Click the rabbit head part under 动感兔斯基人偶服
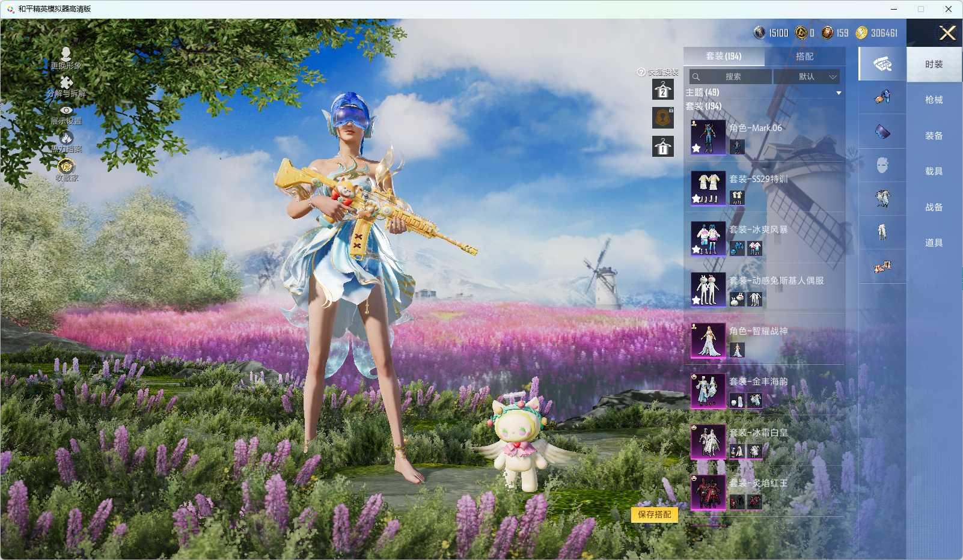 [x=737, y=299]
